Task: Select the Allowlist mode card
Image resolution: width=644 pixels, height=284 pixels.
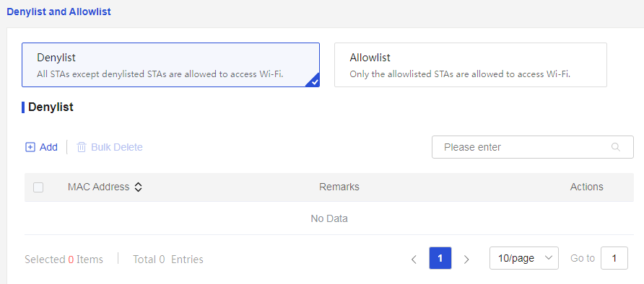Action: [470, 65]
